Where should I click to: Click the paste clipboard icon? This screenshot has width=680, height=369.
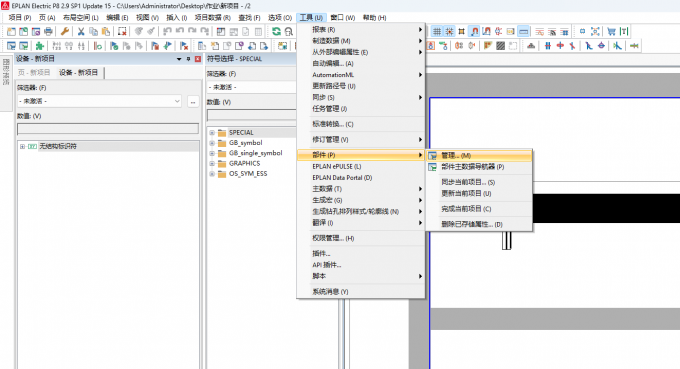pyautogui.click(x=106, y=31)
